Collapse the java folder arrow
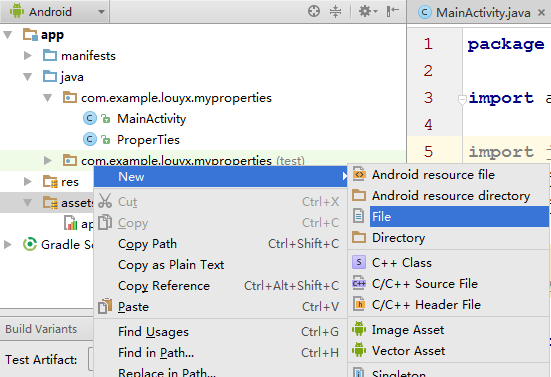This screenshot has height=377, width=551. pos(27,77)
